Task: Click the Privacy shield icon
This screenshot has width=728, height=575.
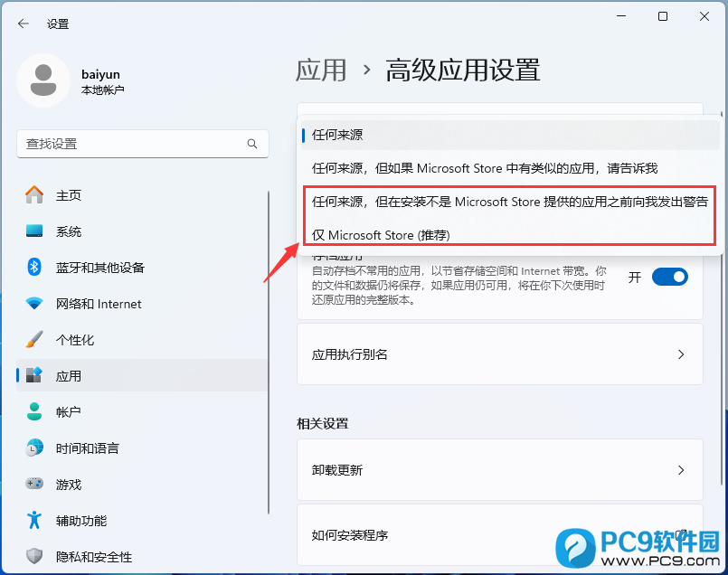Action: click(34, 556)
